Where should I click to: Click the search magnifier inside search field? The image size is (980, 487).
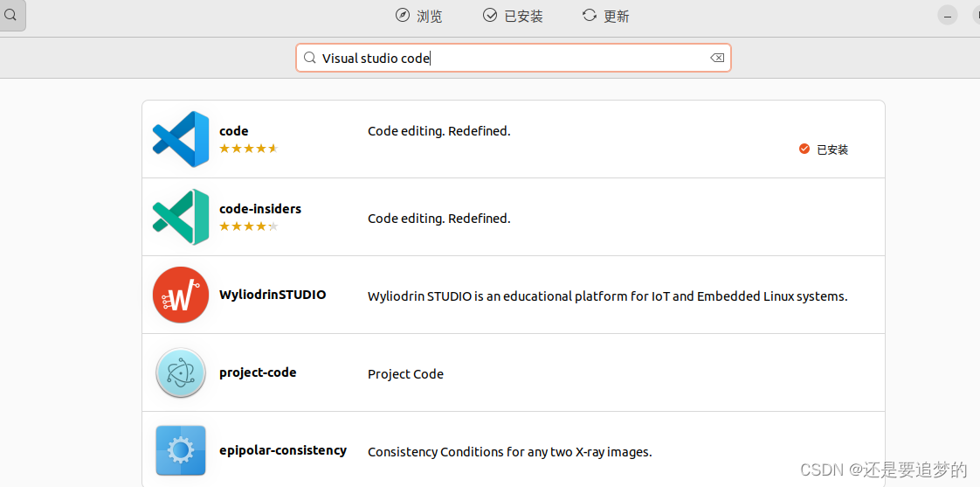tap(309, 59)
